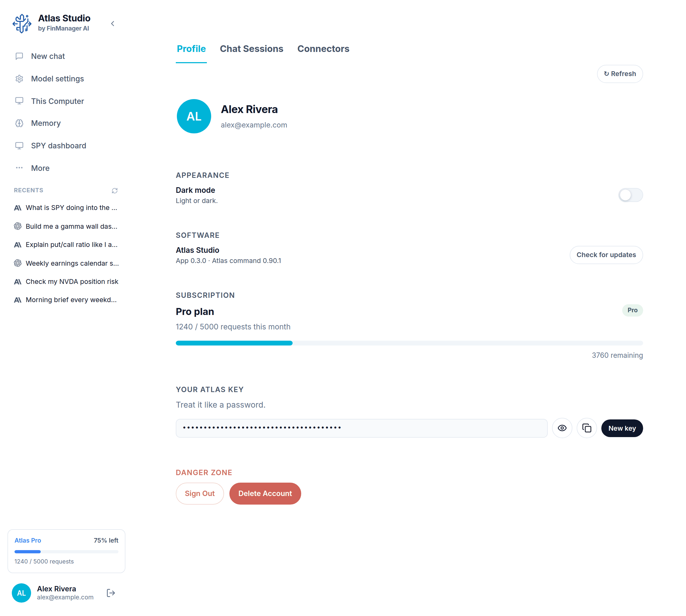This screenshot has width=686, height=616.
Task: Open 'Weekly earnings calendar' recent chat
Action: (x=66, y=263)
